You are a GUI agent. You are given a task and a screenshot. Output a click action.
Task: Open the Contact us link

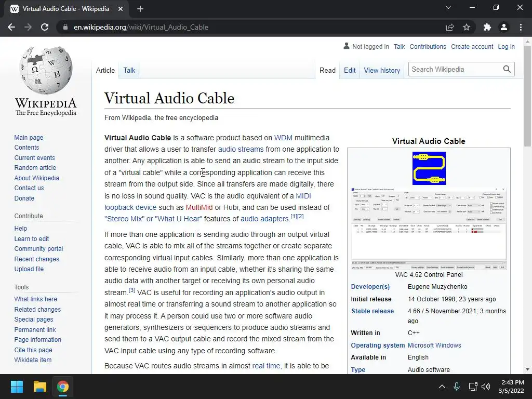29,188
